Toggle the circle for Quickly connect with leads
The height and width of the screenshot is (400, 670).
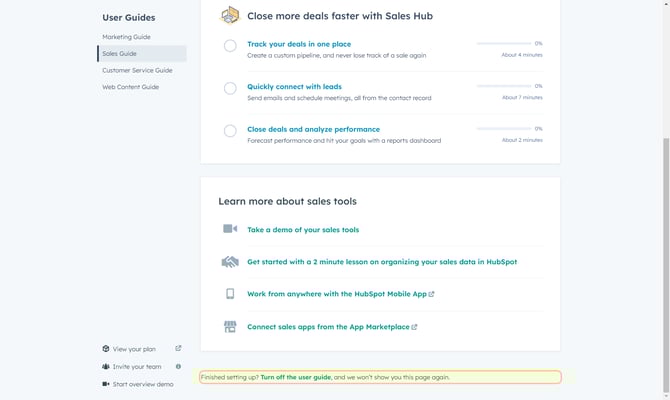coord(230,88)
